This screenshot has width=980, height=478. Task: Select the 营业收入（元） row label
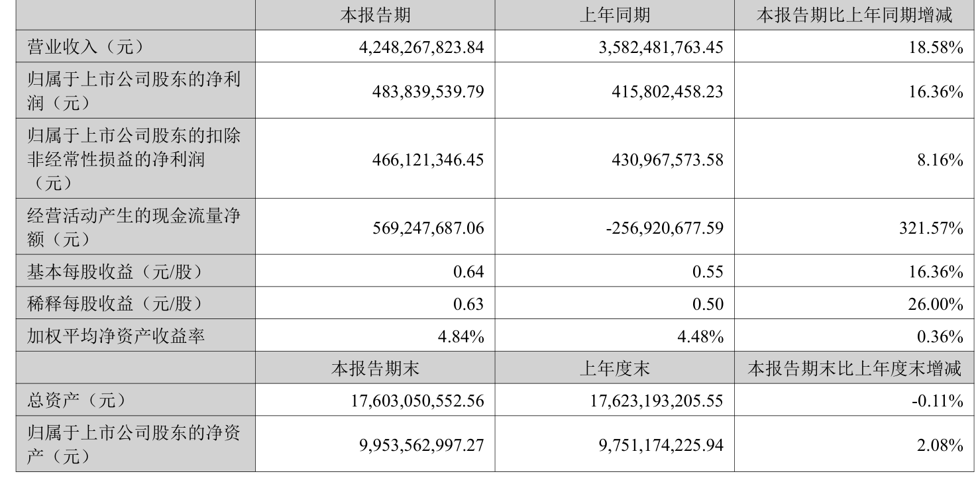[x=84, y=47]
